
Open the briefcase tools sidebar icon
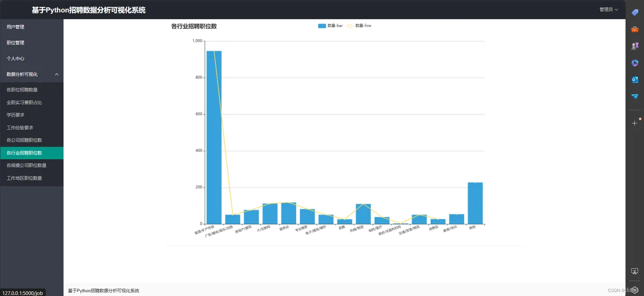point(635,29)
